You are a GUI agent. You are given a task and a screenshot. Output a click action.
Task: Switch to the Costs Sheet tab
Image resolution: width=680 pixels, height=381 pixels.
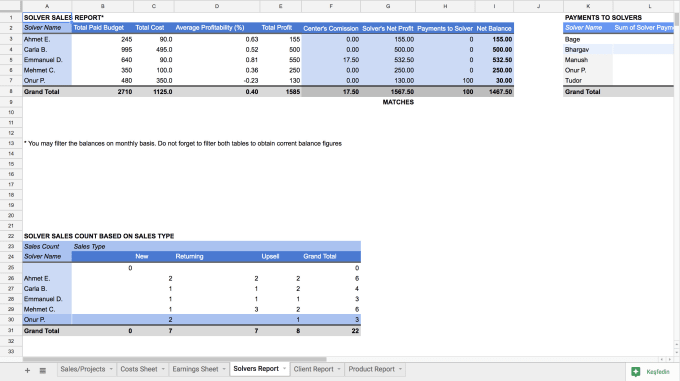coord(139,369)
